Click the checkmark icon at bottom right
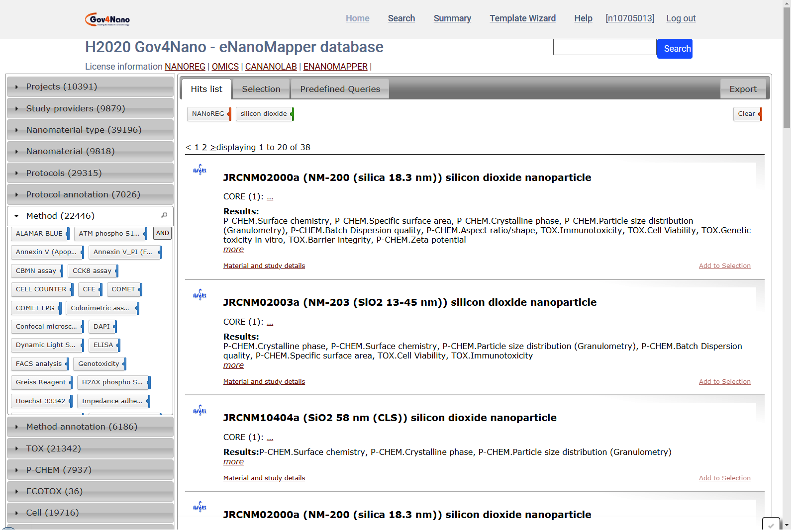 coord(771,525)
